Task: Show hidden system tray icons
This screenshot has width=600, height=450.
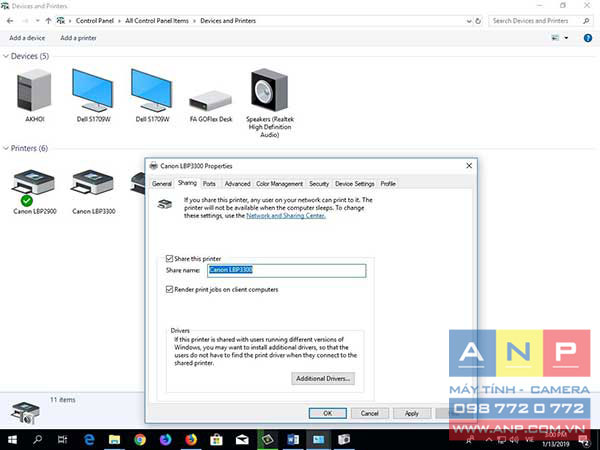Action: 489,440
